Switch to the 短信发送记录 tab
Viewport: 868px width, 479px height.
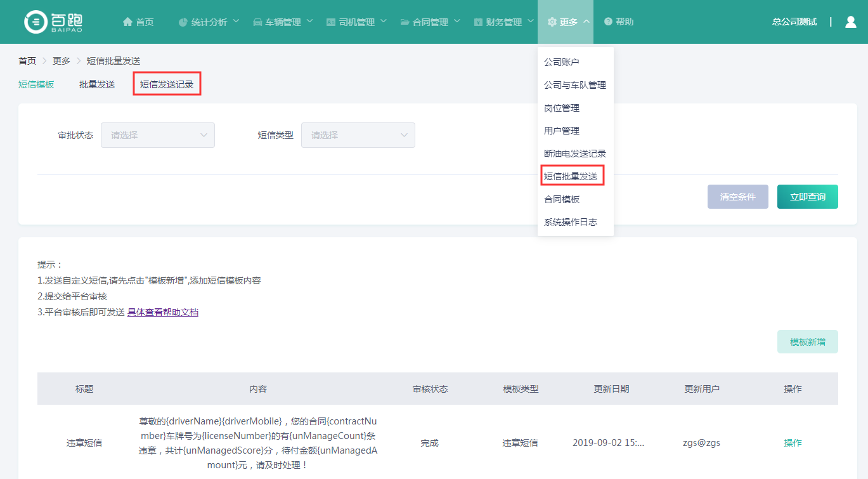click(x=167, y=84)
